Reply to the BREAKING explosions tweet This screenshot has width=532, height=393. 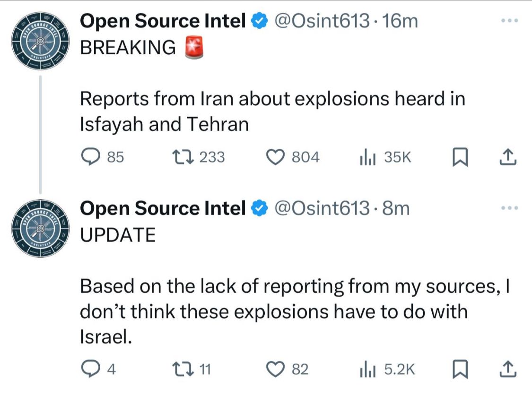[88, 157]
